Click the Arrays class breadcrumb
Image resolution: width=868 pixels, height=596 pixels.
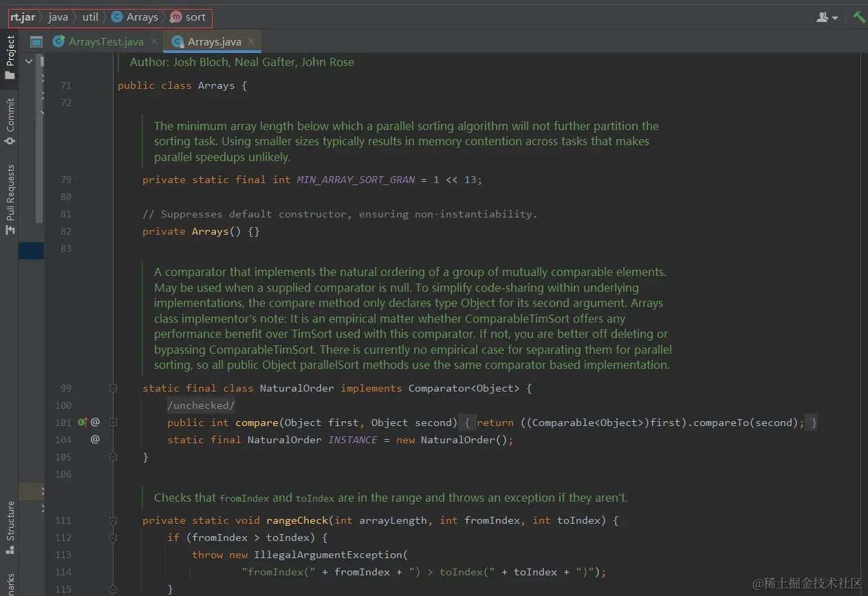point(135,17)
